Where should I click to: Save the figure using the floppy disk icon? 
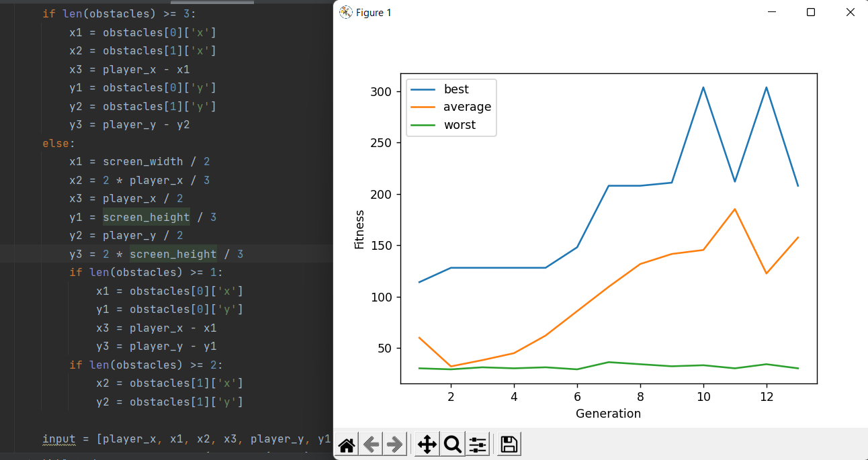click(x=509, y=443)
